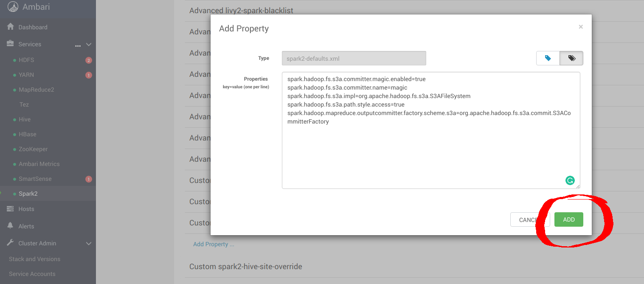The image size is (644, 284).
Task: Open the Hosts page
Action: 26,209
